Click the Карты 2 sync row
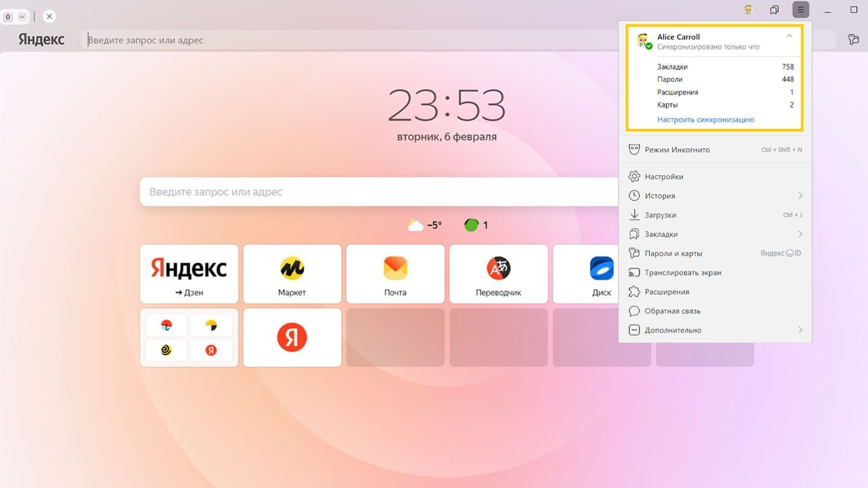This screenshot has height=488, width=868. 725,105
